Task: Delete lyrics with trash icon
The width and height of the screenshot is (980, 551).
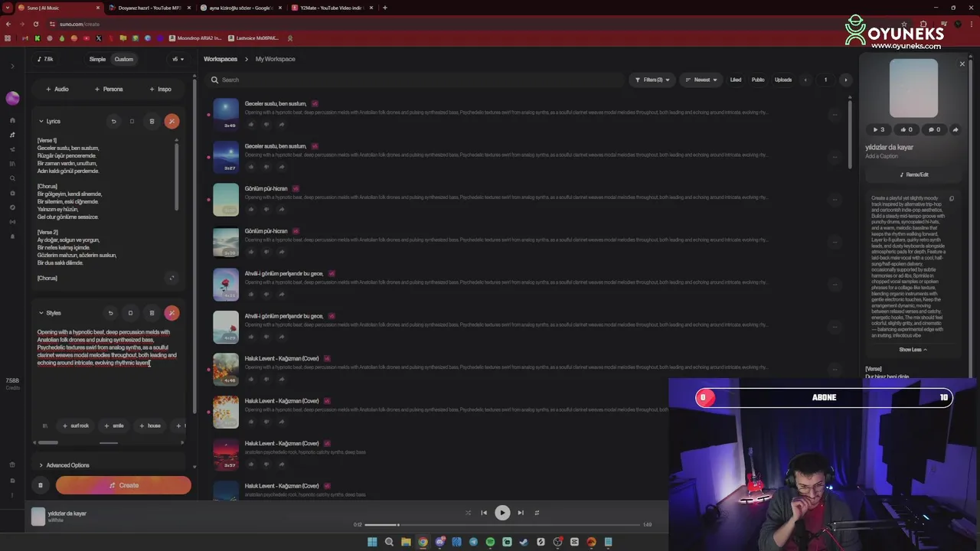Action: (152, 121)
